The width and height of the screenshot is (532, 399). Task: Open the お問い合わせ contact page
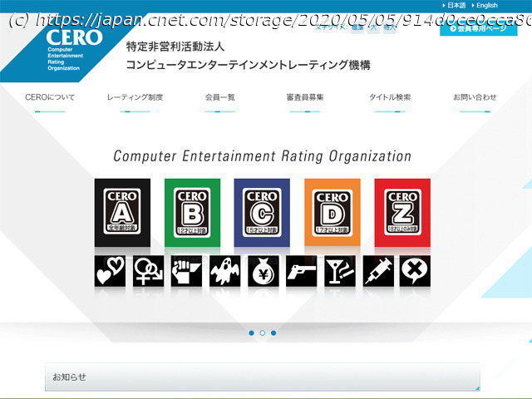475,97
